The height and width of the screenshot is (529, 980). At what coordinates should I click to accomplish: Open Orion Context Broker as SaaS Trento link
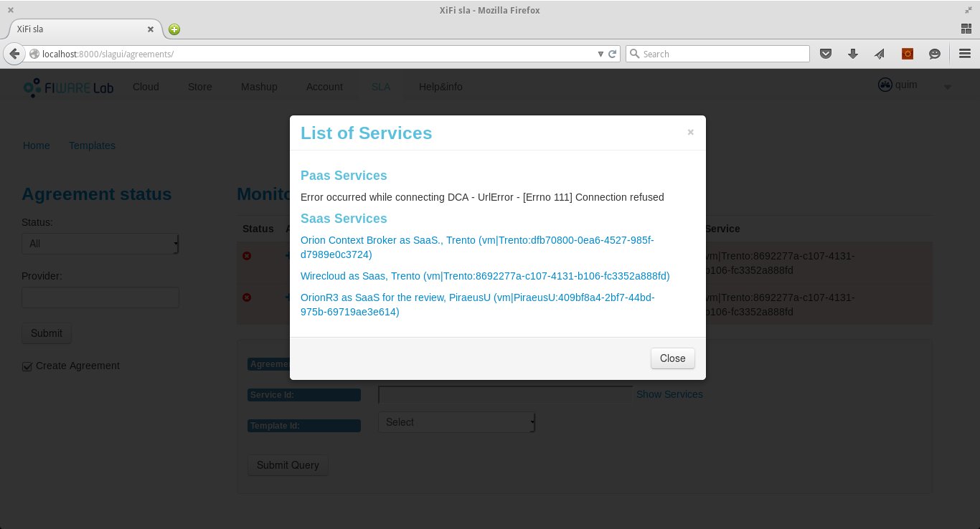(x=477, y=247)
